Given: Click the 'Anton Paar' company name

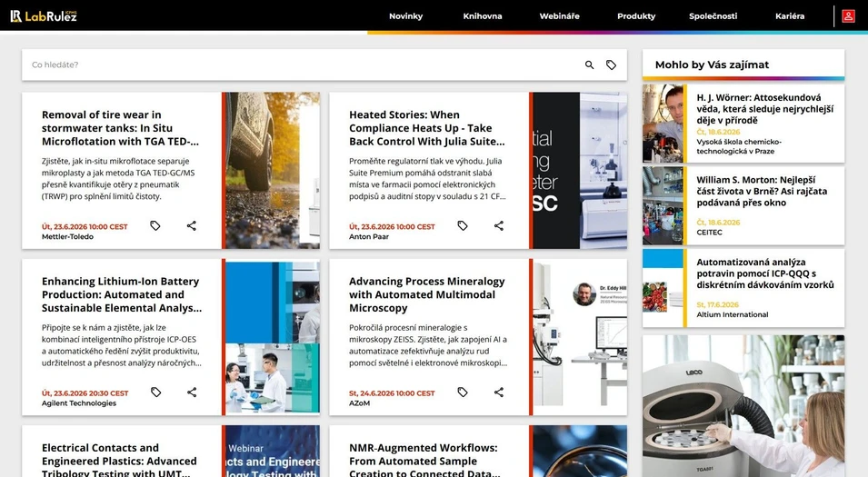Looking at the screenshot, I should coord(369,237).
